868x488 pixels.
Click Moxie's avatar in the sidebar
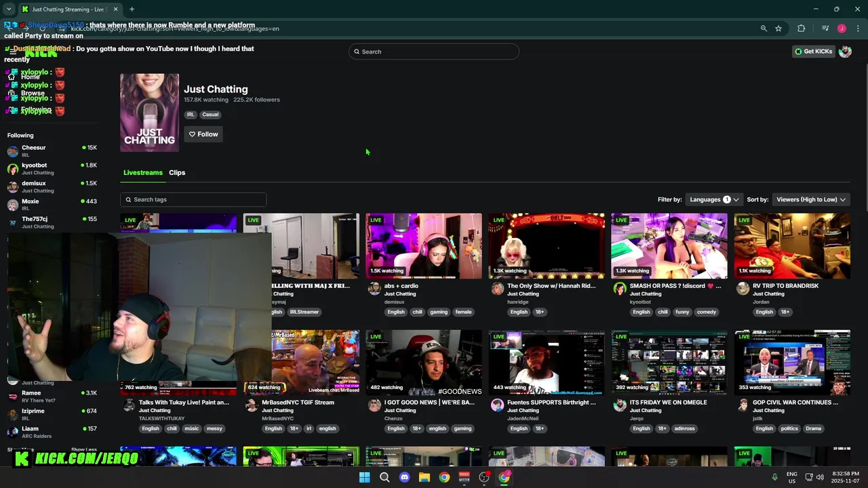[x=13, y=205]
